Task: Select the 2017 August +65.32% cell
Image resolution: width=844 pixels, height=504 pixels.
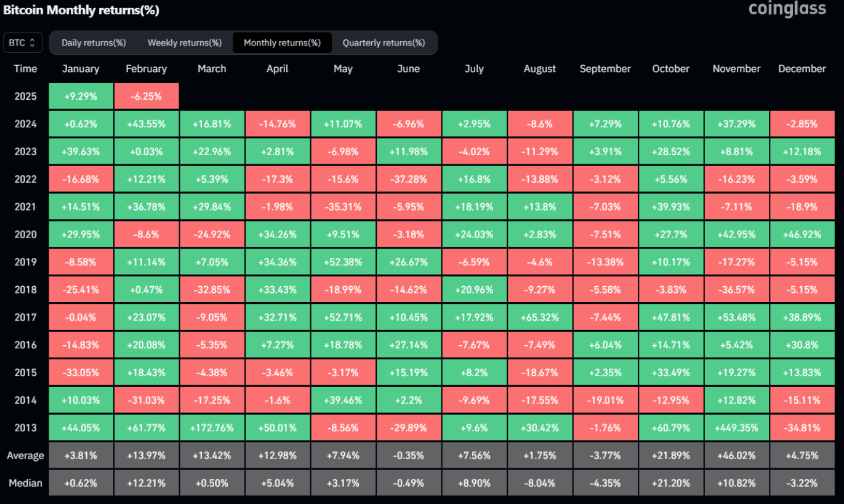Action: click(540, 317)
